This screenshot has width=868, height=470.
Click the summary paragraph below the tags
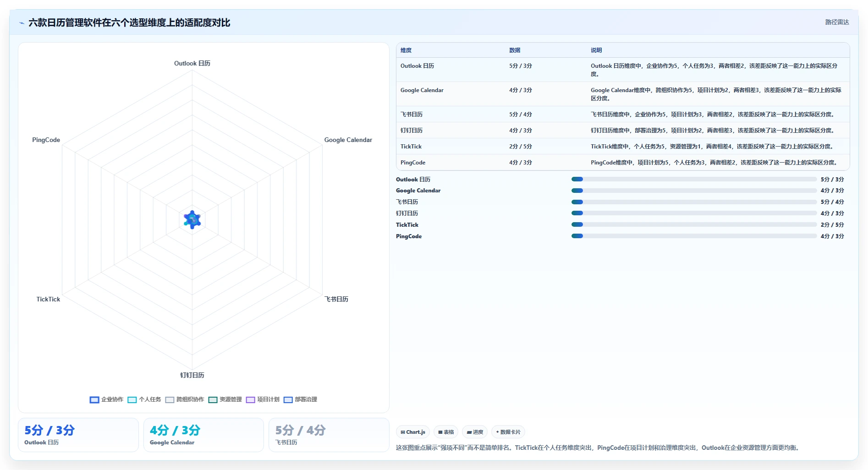tap(599, 448)
